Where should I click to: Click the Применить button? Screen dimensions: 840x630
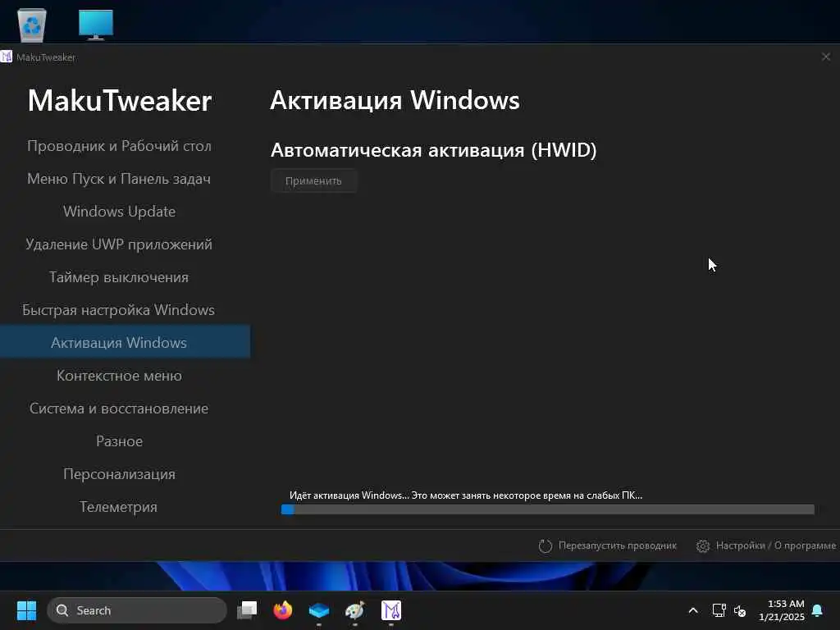(x=313, y=180)
